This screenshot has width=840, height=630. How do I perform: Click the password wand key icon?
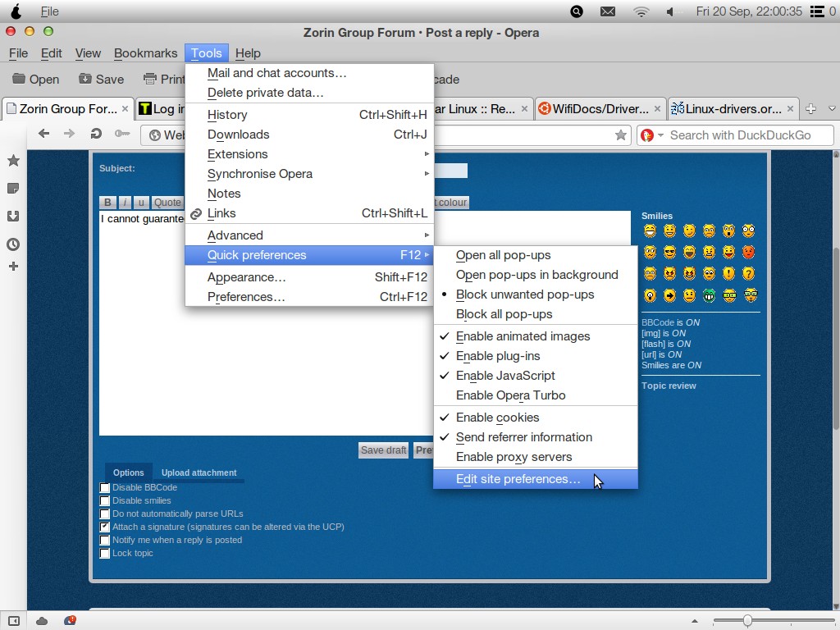point(122,135)
